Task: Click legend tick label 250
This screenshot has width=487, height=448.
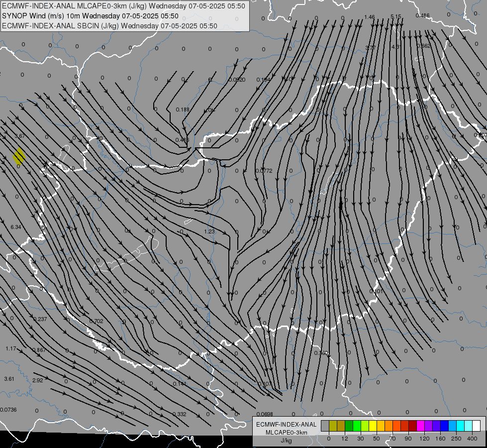Action: [x=456, y=439]
